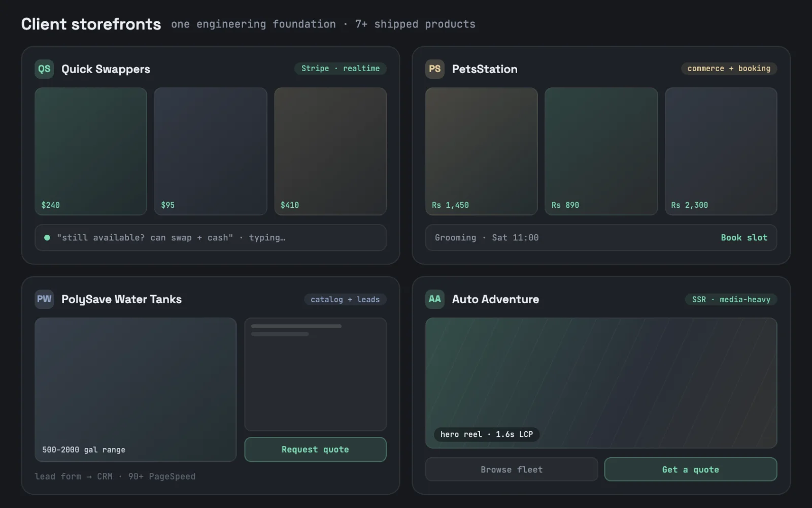Click the Grooming · Sat 11:00 text
Viewport: 812px width, 508px height.
(487, 238)
